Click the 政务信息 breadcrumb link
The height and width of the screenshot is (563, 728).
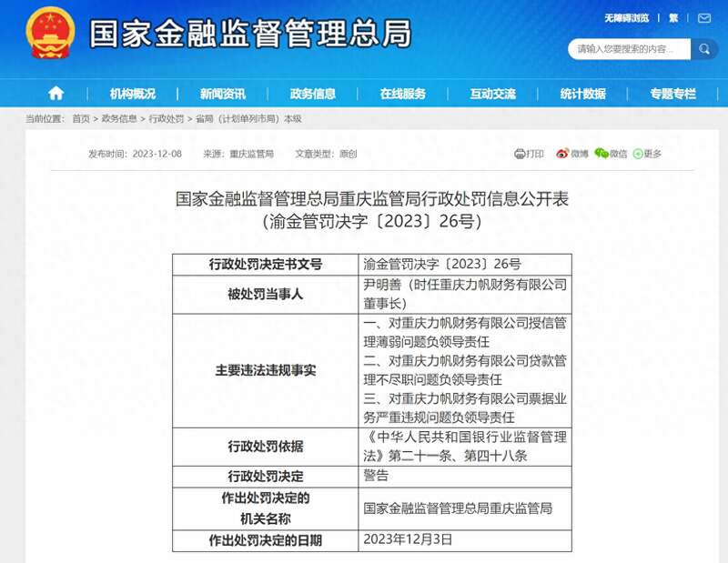[x=119, y=119]
